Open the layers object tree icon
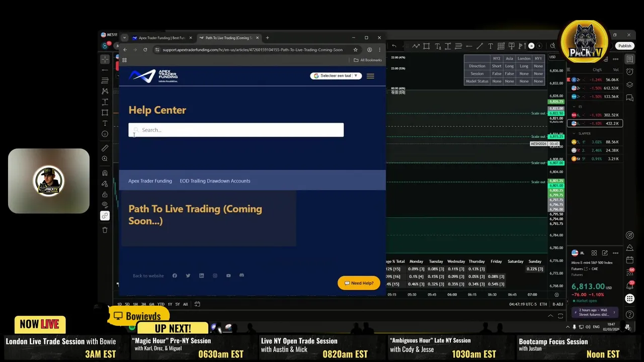Viewport: 644px width, 362px height. [630, 84]
